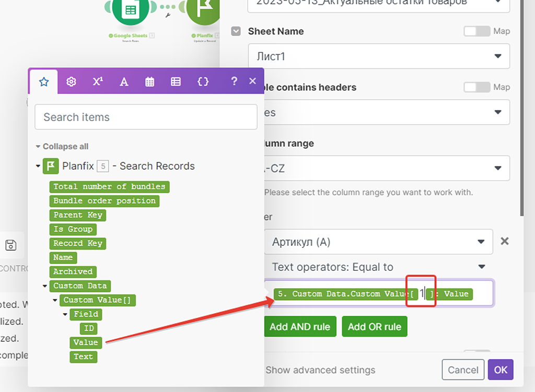Open Text operators Equal to dropdown
The height and width of the screenshot is (392, 535).
[x=378, y=267]
